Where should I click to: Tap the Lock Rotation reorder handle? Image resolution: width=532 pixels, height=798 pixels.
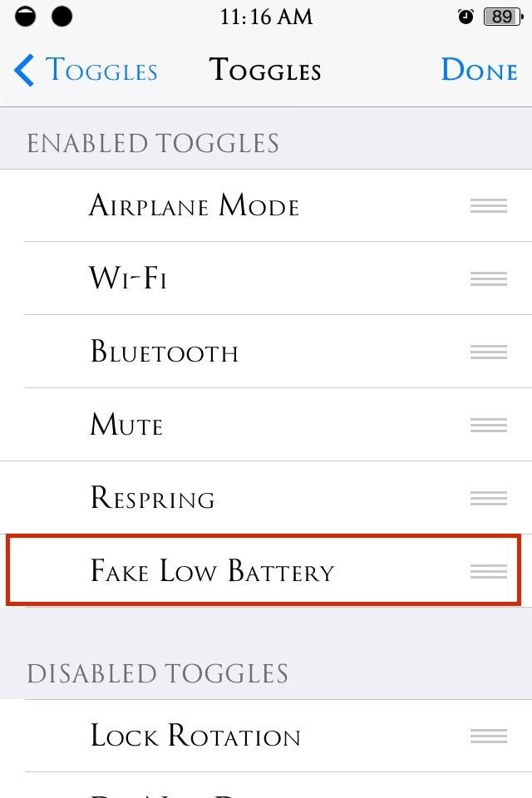point(488,736)
